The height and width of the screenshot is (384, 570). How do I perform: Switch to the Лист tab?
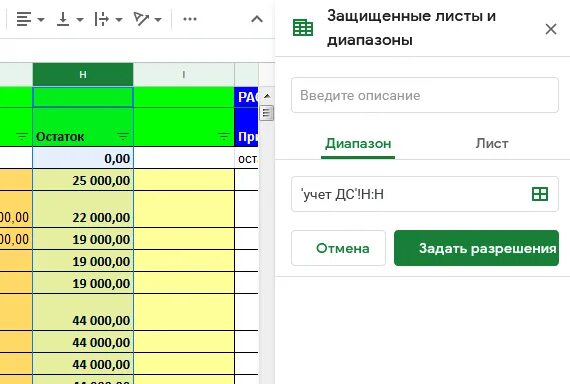pyautogui.click(x=492, y=144)
